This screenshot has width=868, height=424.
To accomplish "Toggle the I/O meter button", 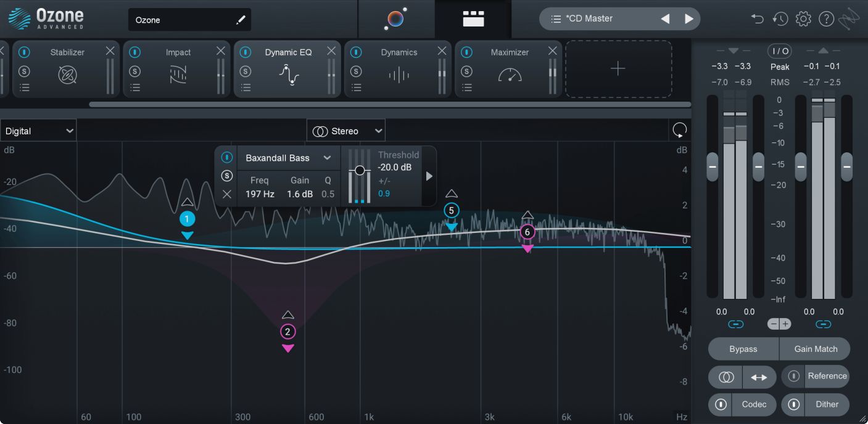I will (x=780, y=51).
